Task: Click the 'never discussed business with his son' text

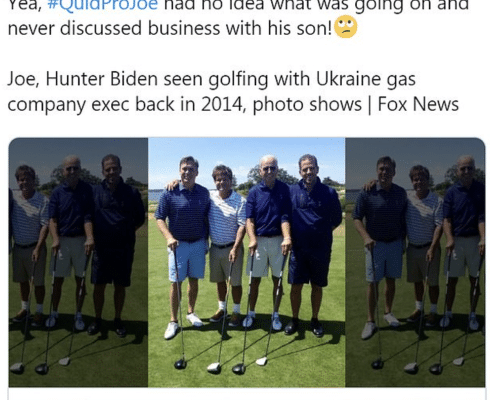Action: coord(170,28)
